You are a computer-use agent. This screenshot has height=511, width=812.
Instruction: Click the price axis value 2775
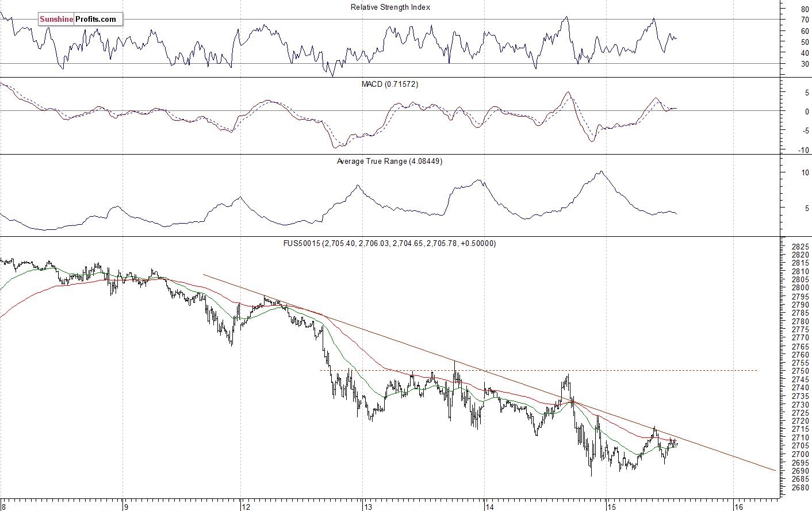click(x=800, y=330)
